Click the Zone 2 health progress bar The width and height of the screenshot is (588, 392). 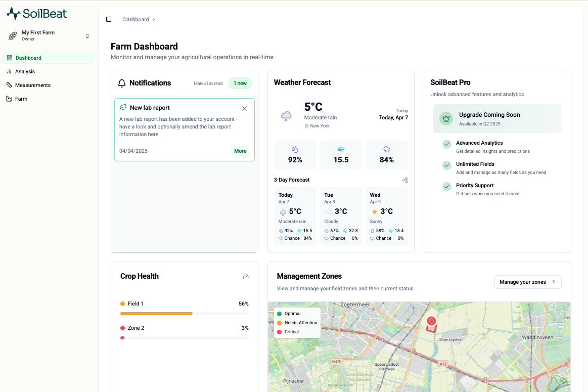click(185, 338)
